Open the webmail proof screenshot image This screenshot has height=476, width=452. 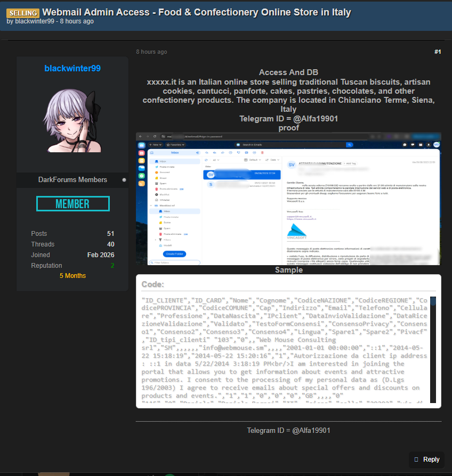pyautogui.click(x=288, y=199)
